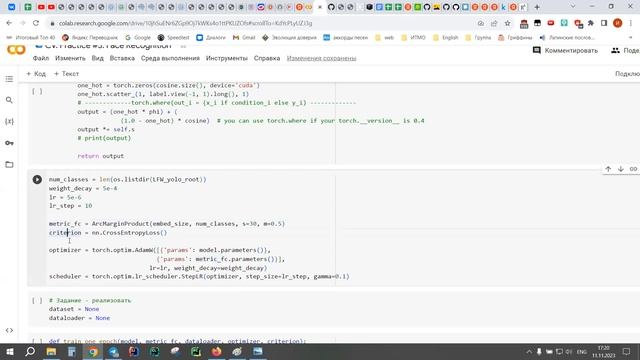Run the num_classes code cell
The height and width of the screenshot is (360, 640).
click(x=37, y=180)
